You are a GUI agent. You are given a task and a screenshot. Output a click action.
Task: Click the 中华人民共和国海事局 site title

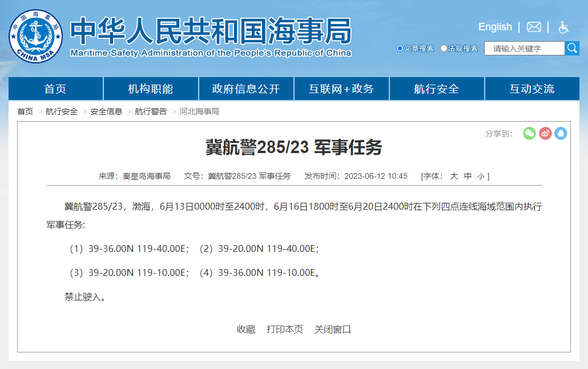[x=211, y=31]
